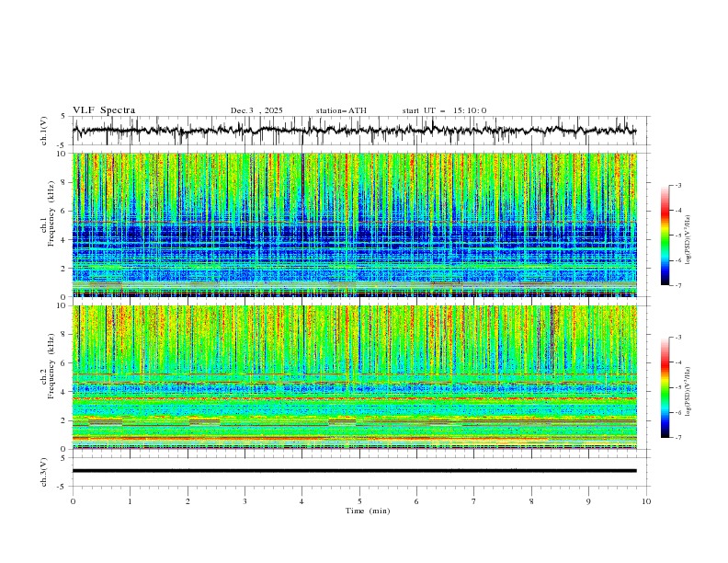Click the "-4" tick on ch.2 colorbar
The image size is (728, 563).
(678, 362)
